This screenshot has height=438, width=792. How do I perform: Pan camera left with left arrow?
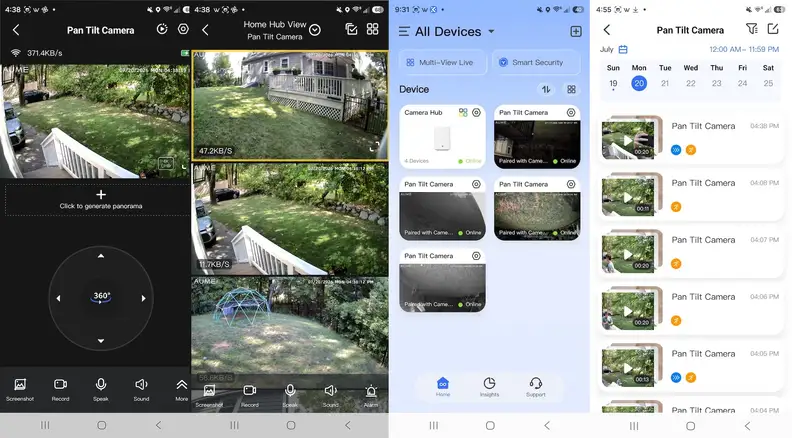[58, 298]
